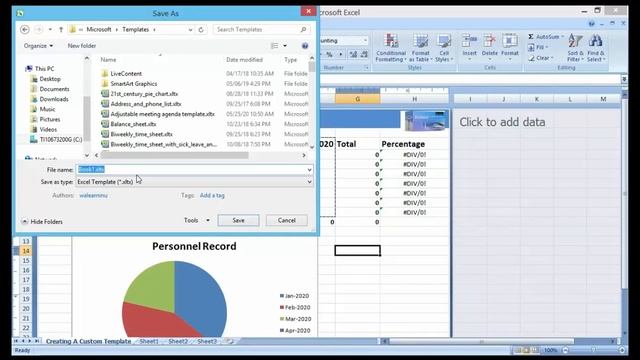Click the image thumbnail in worksheet header
The height and width of the screenshot is (360, 640).
click(426, 120)
